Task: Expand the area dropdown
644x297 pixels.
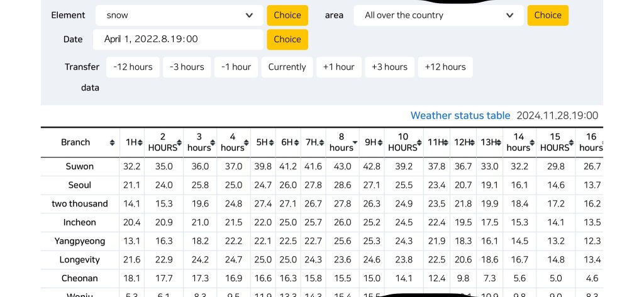Action: (x=438, y=16)
